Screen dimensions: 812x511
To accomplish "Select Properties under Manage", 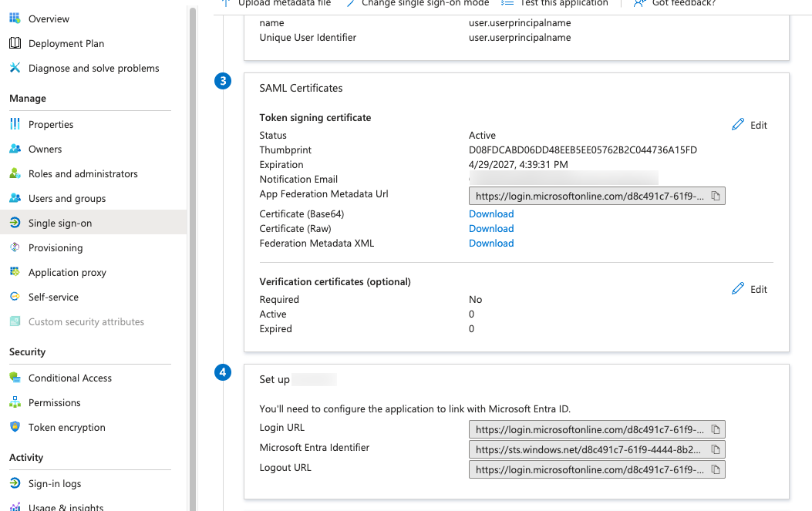I will pos(51,124).
